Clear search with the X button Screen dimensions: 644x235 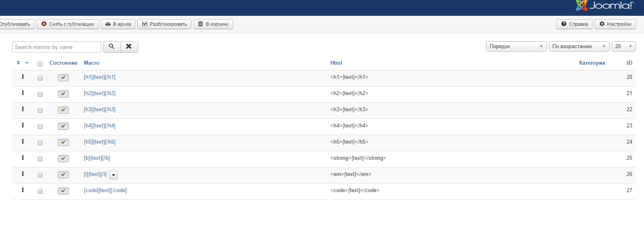(129, 47)
